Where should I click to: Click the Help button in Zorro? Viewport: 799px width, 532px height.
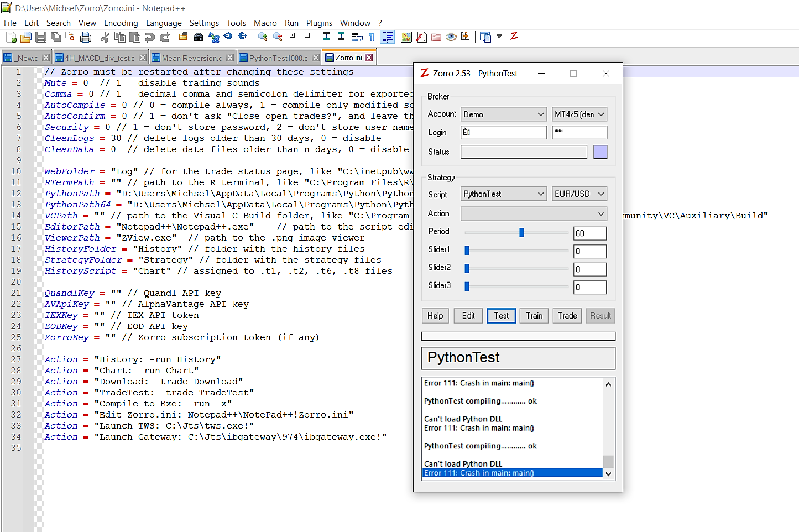(x=435, y=316)
